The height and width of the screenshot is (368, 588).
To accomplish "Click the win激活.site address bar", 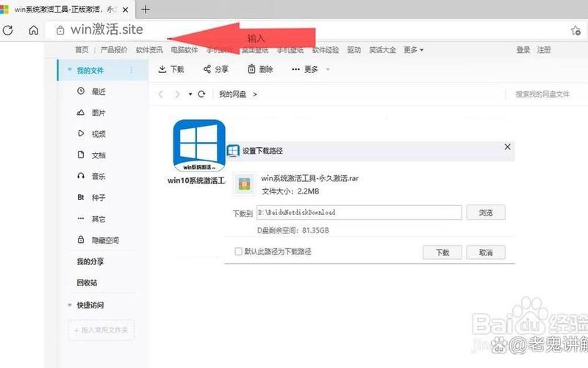I will pyautogui.click(x=107, y=29).
